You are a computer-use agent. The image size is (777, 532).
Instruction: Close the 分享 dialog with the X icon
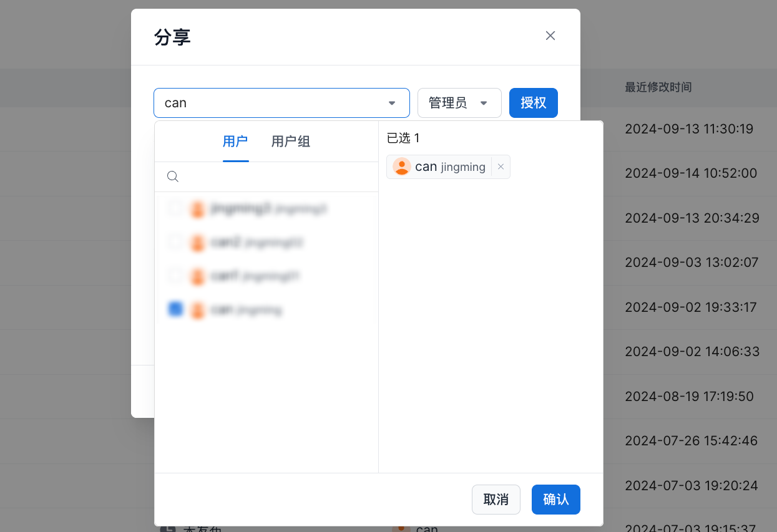(550, 36)
